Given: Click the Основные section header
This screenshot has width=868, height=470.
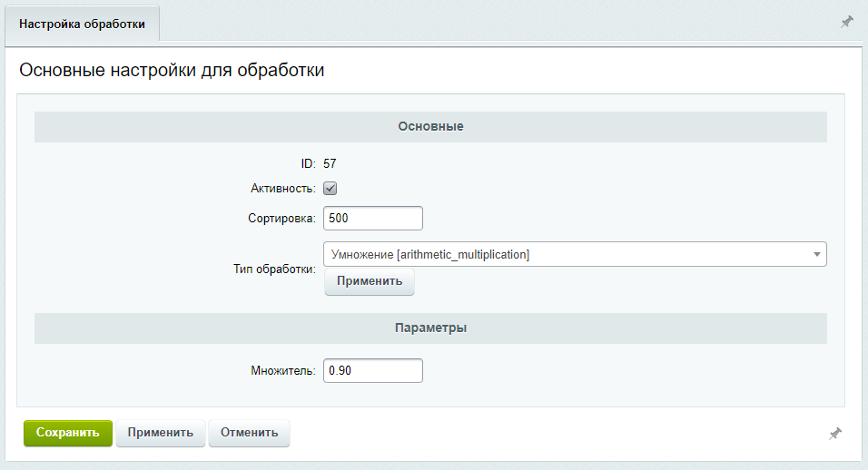Looking at the screenshot, I should coord(430,127).
